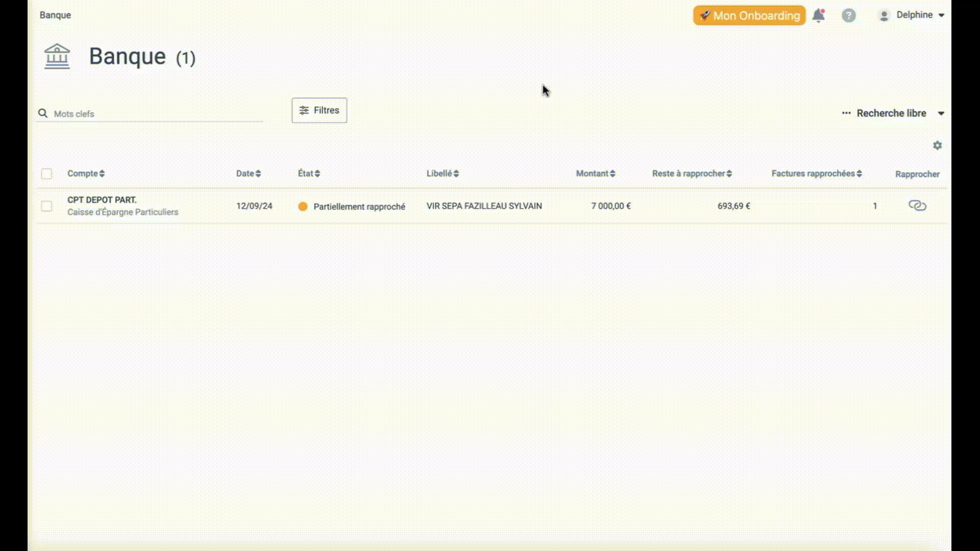This screenshot has height=551, width=980.
Task: Open the help question mark icon
Action: pos(848,15)
